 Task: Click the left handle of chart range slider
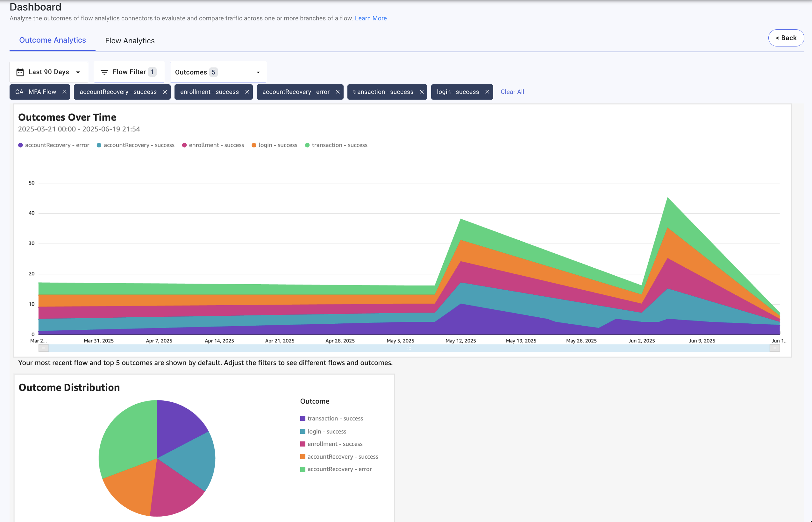44,348
